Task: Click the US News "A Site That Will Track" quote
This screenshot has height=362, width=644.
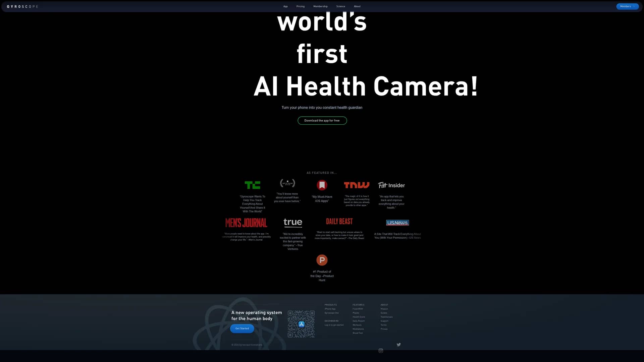Action: click(397, 236)
